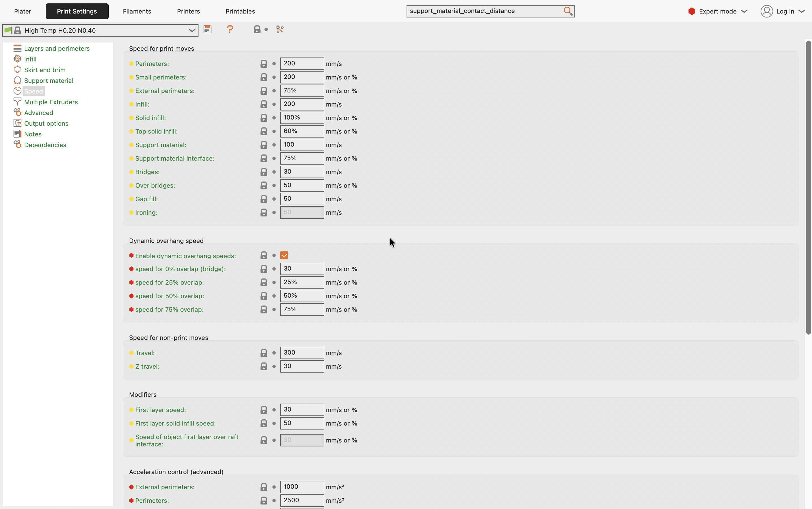812x509 pixels.
Task: Click the Small perimeters speed field
Action: coord(302,77)
